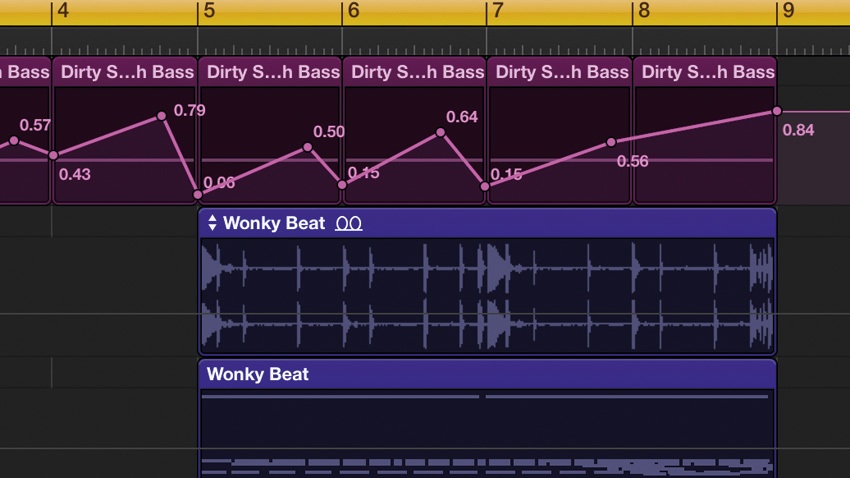Click the Wonky Beat MIDI note display

(487, 434)
